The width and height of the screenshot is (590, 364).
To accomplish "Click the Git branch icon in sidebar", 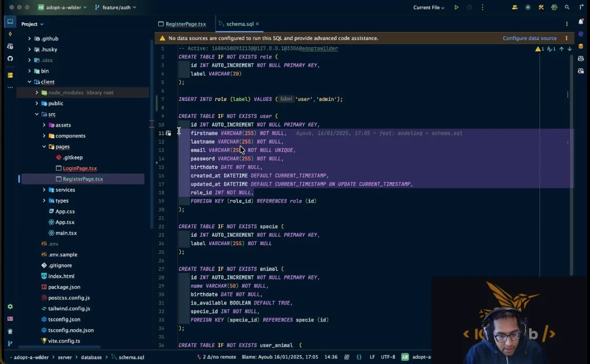I will click(10, 343).
